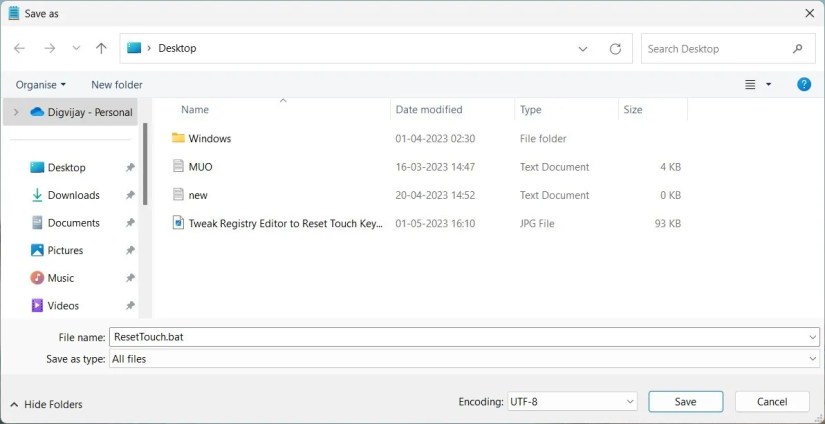Click the Desktop icon in address bar
Image resolution: width=825 pixels, height=424 pixels.
coord(134,48)
